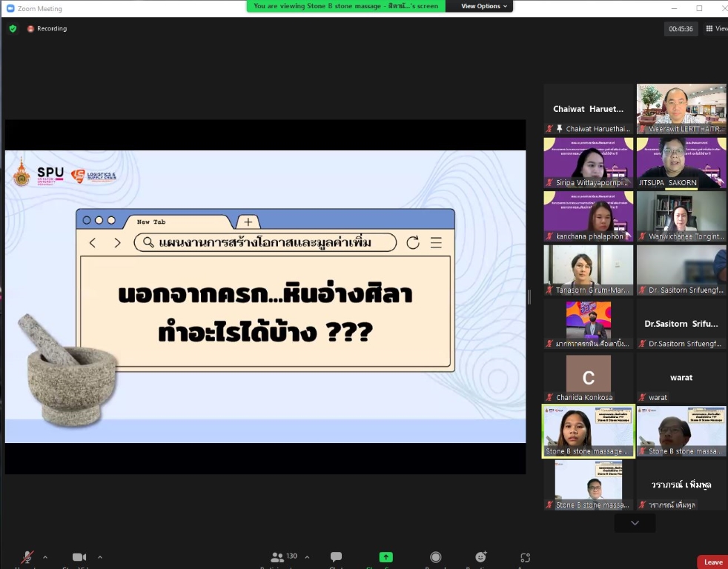Click the green screen-sharing notification banner
The image size is (728, 569).
tap(346, 6)
